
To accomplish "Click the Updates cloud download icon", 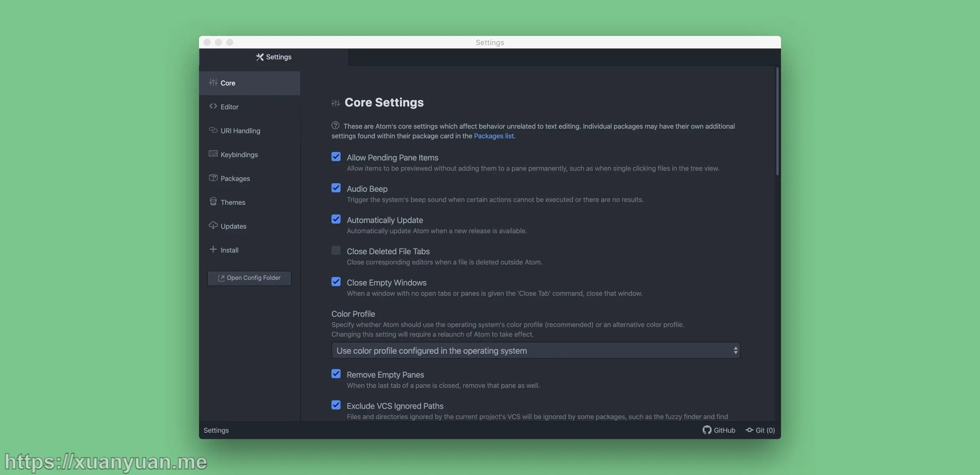I will click(213, 225).
